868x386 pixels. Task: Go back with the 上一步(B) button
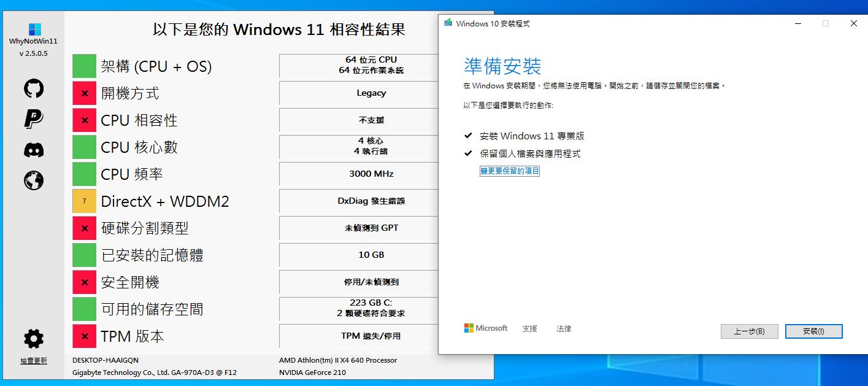(x=749, y=331)
